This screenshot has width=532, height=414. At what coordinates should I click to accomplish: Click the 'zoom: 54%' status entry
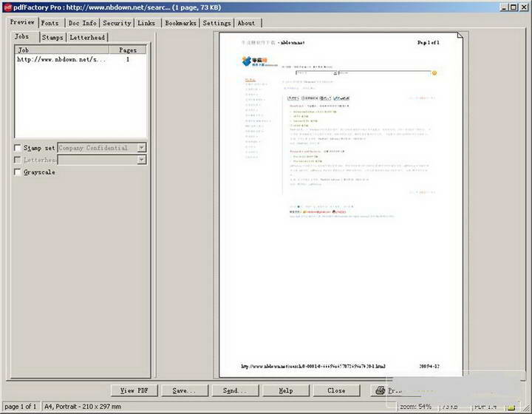pos(415,407)
